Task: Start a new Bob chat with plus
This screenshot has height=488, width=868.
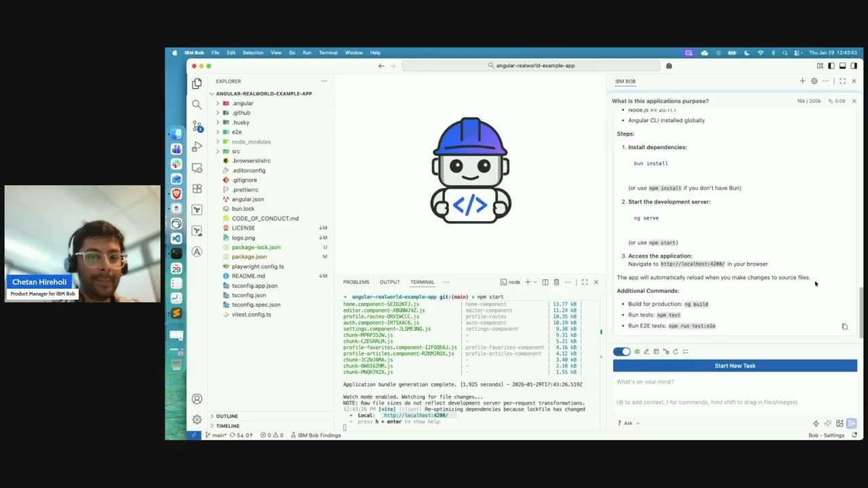Action: (x=802, y=81)
